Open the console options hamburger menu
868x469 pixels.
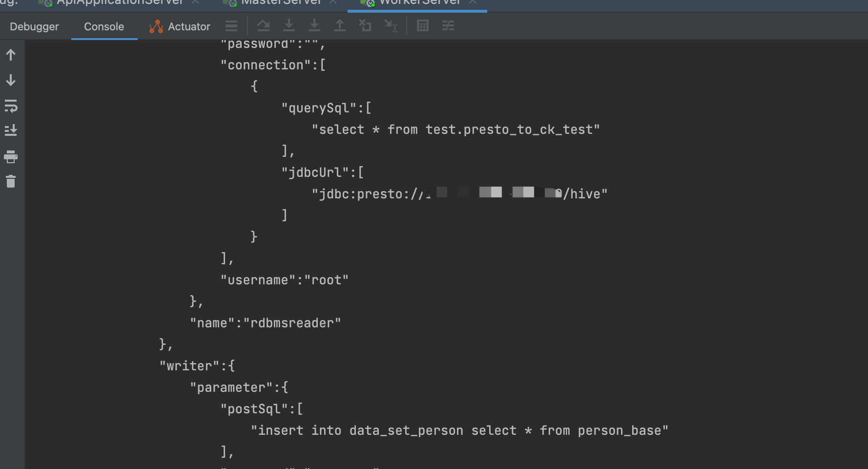[x=231, y=25]
